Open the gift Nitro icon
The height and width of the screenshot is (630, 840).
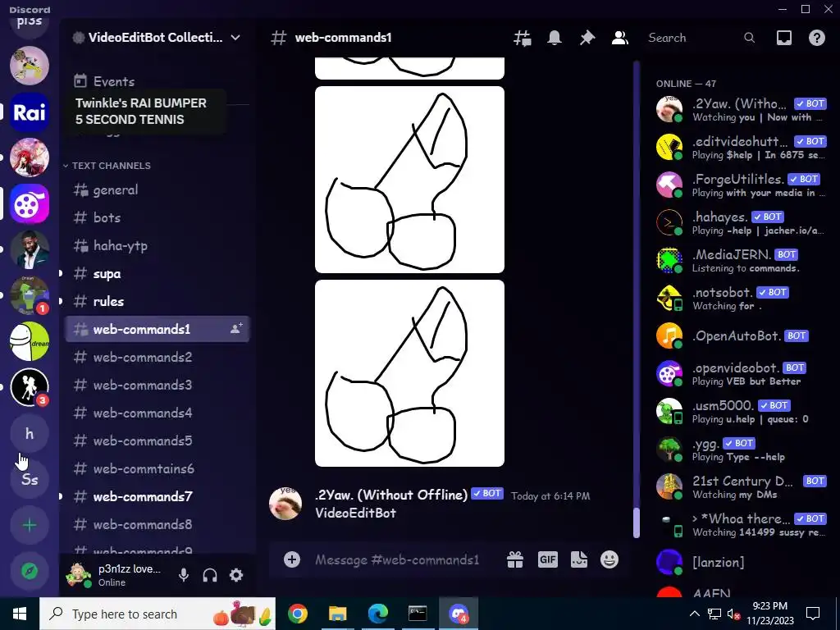[515, 559]
